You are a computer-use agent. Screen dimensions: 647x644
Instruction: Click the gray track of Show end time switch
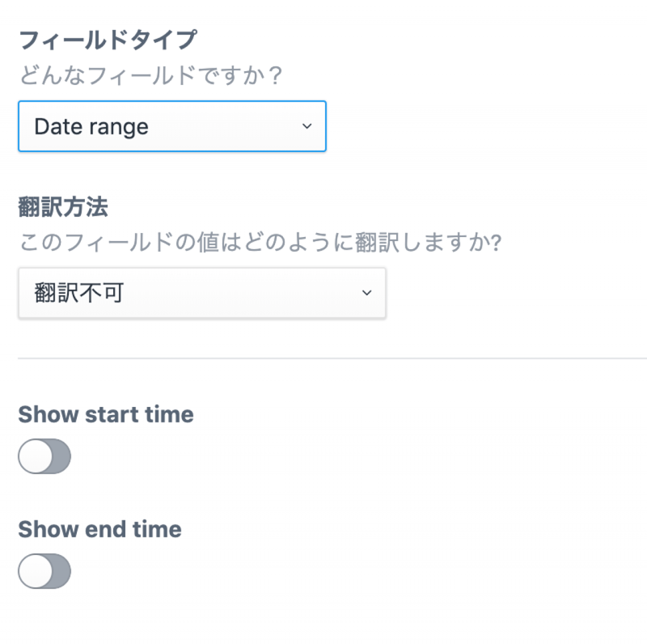[61, 572]
